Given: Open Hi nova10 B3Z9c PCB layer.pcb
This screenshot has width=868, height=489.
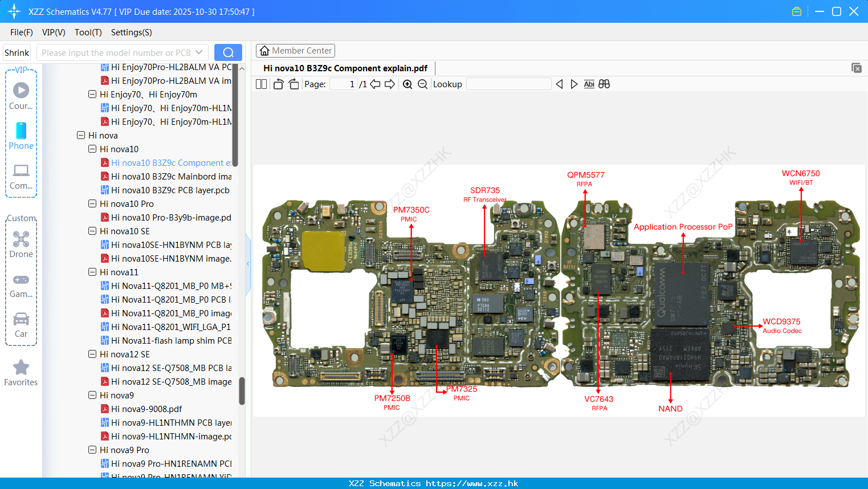Looking at the screenshot, I should click(x=165, y=190).
